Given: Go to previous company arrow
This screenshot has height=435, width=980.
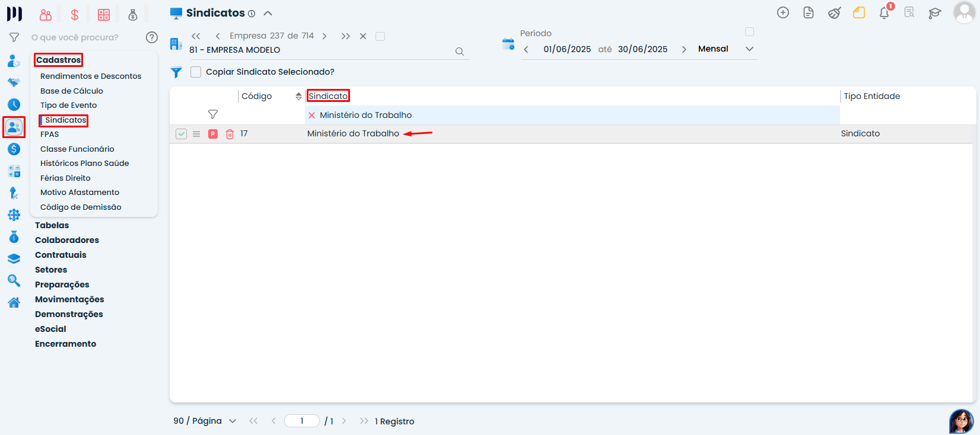Looking at the screenshot, I should (x=218, y=36).
